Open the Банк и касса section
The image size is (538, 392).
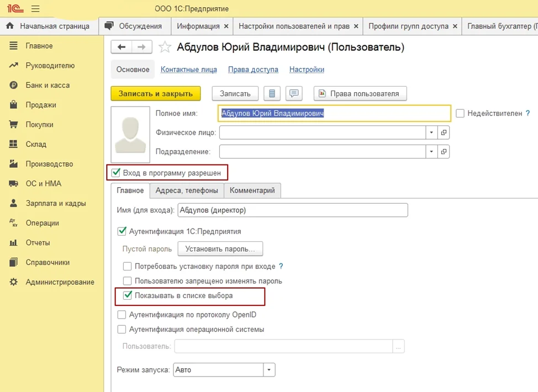(48, 85)
